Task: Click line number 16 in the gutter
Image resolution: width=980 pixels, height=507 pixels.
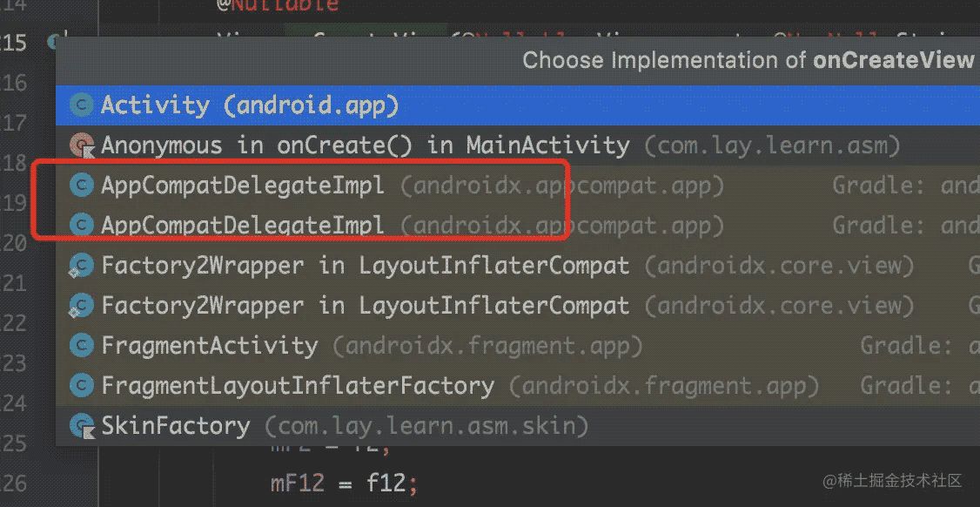Action: (15, 82)
